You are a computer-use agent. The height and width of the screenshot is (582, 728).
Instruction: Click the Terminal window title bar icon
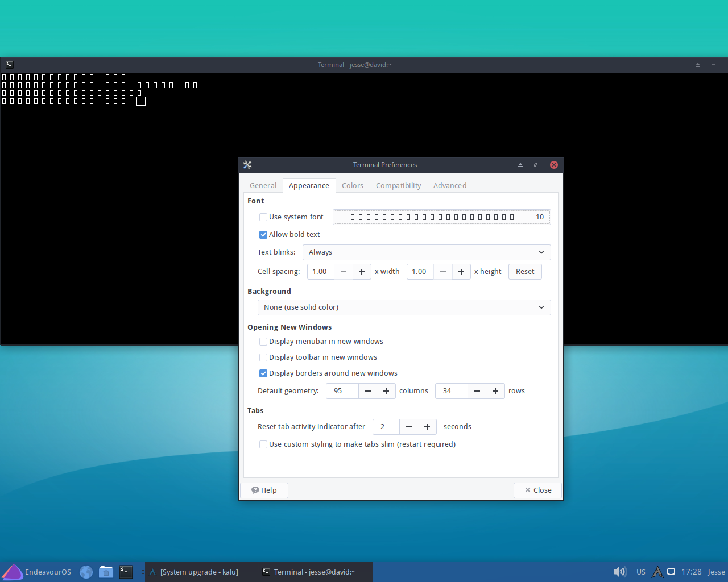[x=10, y=65]
